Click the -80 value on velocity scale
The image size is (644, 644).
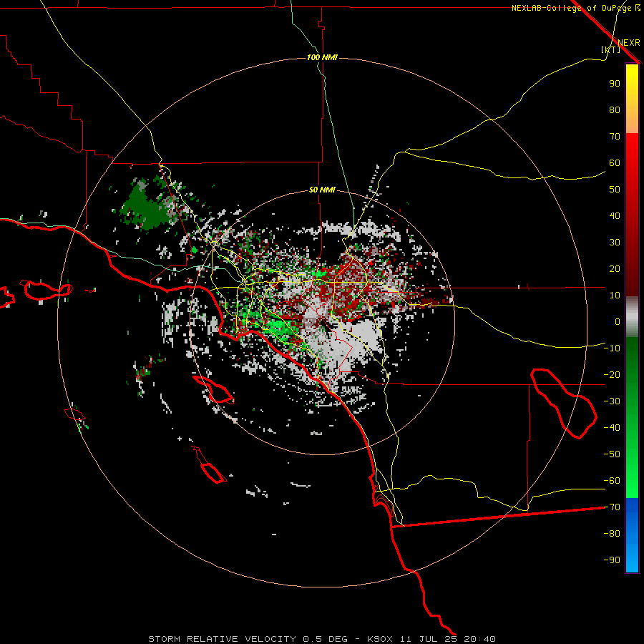tap(612, 534)
